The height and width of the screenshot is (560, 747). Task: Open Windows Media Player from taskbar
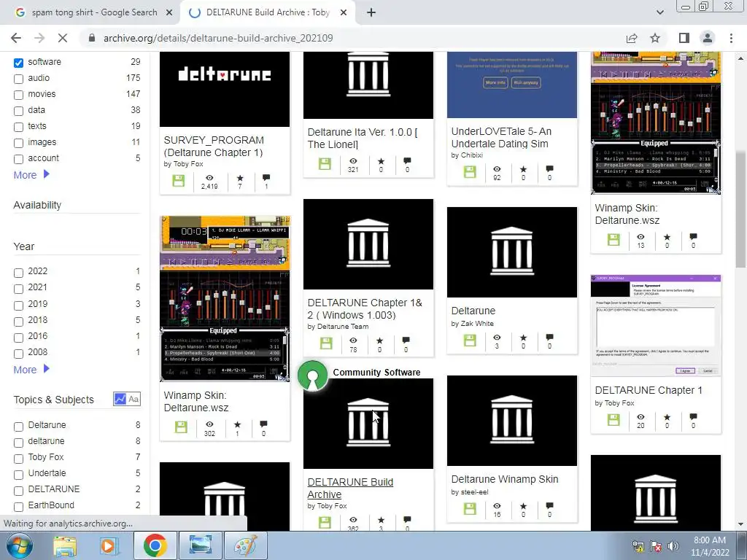click(108, 545)
